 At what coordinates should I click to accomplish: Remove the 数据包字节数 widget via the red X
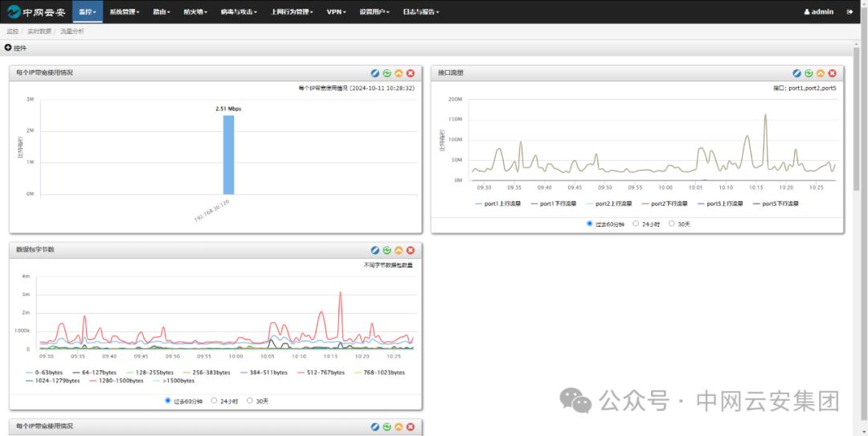(411, 250)
